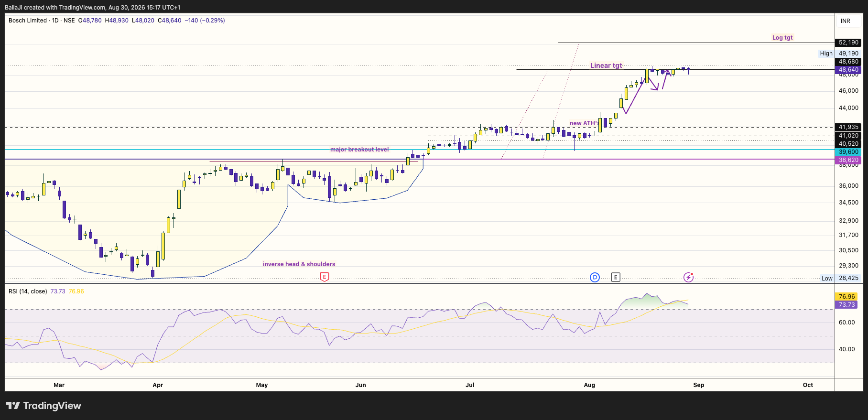
Task: Click the 40,520 price level label
Action: pos(848,144)
